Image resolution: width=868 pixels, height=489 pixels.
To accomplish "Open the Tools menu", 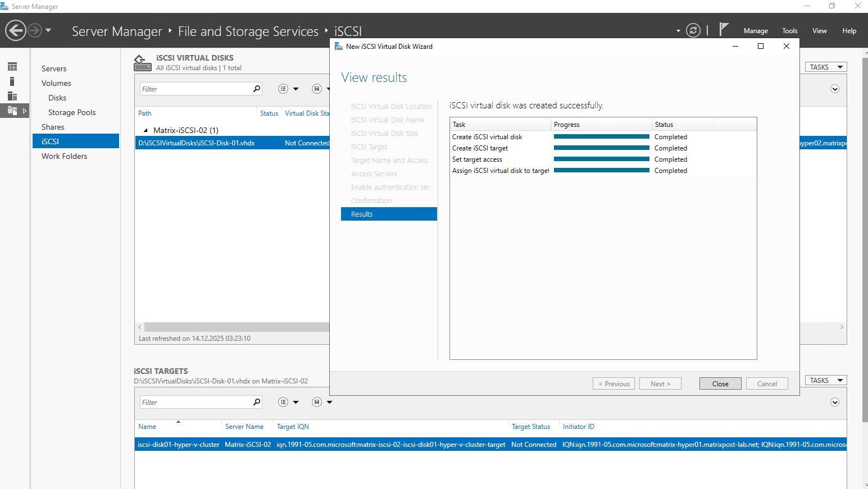I will click(789, 31).
